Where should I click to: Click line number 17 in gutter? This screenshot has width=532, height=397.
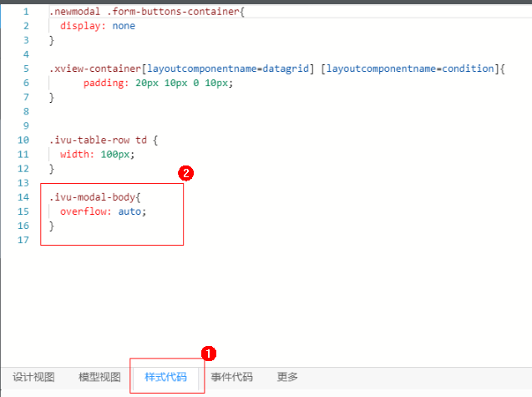23,240
